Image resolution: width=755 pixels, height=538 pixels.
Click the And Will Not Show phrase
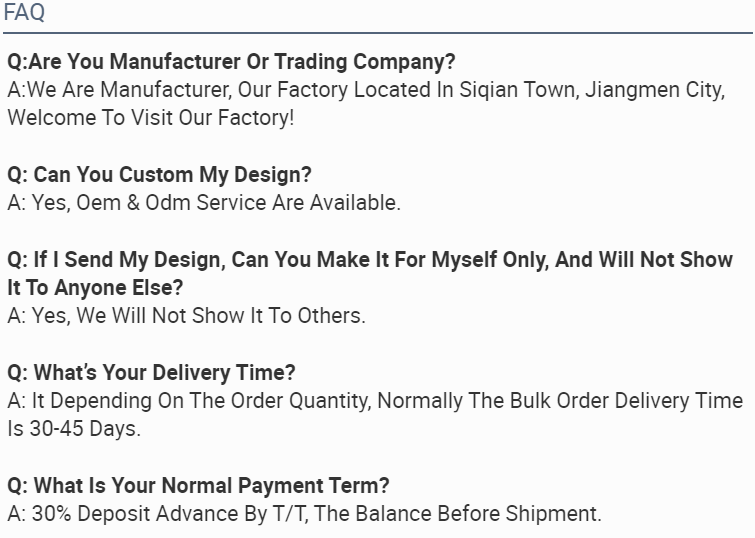point(644,259)
